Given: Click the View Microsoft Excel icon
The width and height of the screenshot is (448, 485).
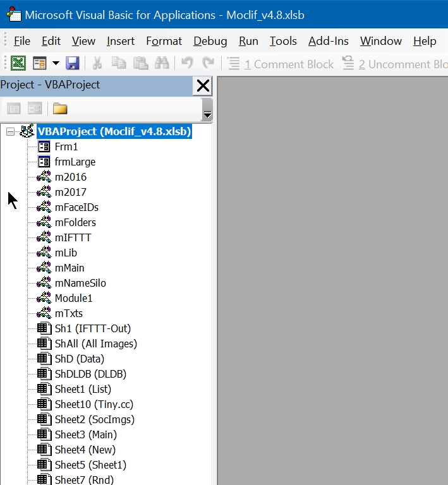Looking at the screenshot, I should [x=18, y=63].
